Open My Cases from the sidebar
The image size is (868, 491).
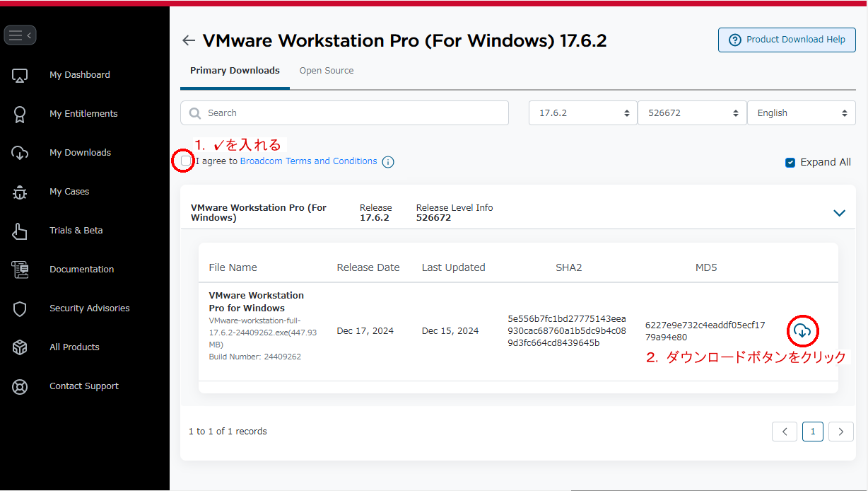pos(69,192)
